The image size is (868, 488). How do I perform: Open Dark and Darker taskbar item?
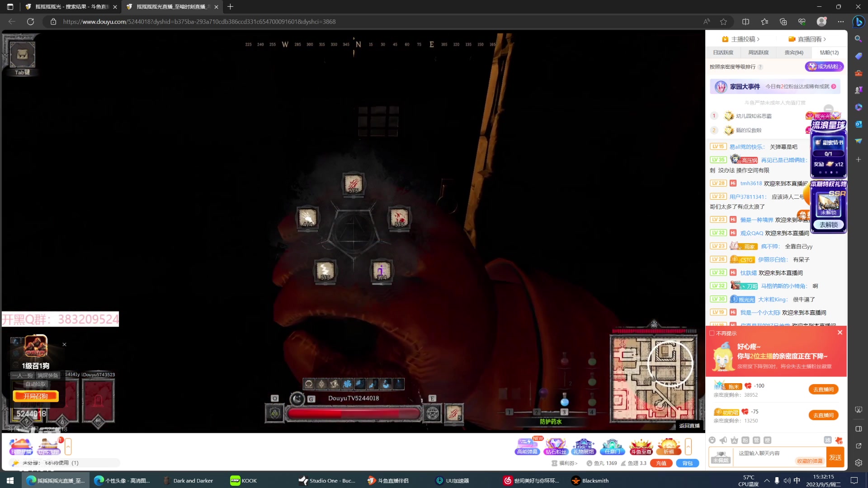[x=188, y=480]
